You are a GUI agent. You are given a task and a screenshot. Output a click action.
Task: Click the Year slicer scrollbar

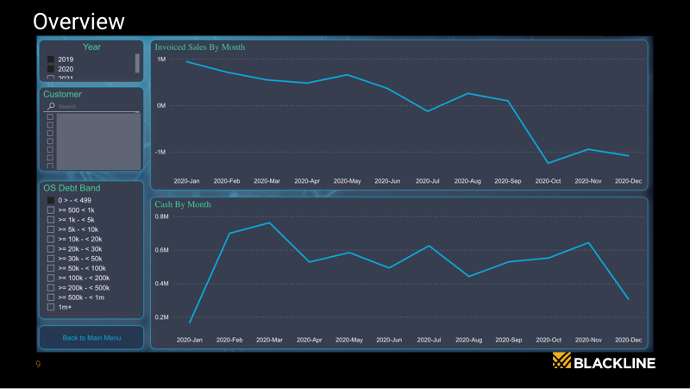click(137, 63)
